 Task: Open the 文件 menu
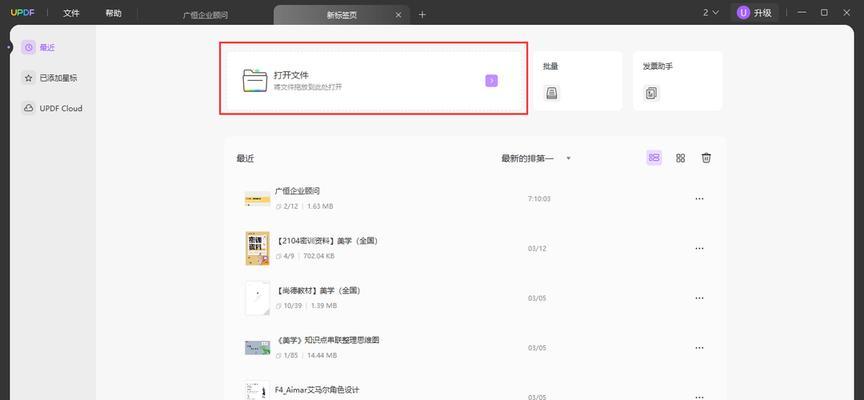(71, 13)
